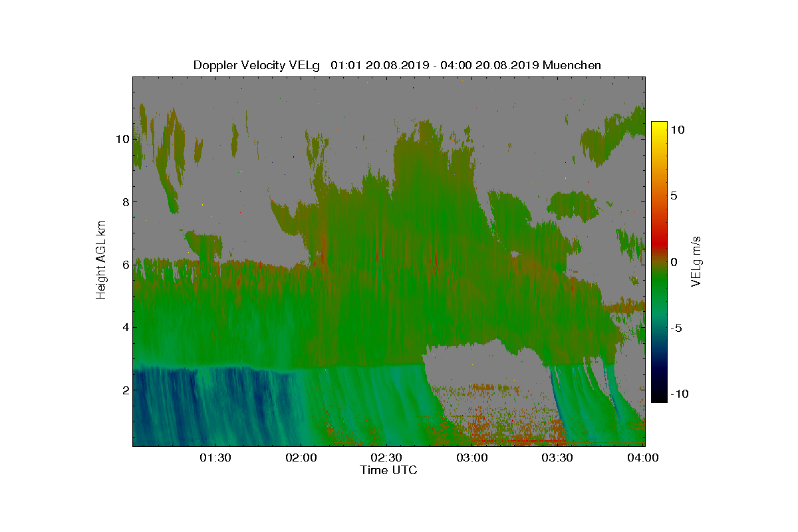Click the 'Height AGL km' axis title
Image resolution: width=798 pixels, height=532 pixels.
coord(101,261)
